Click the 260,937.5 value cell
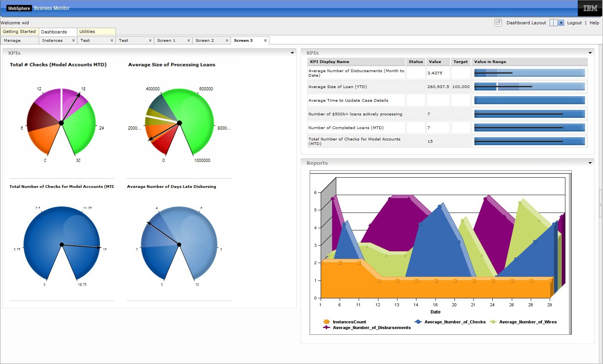The height and width of the screenshot is (364, 603). point(438,87)
